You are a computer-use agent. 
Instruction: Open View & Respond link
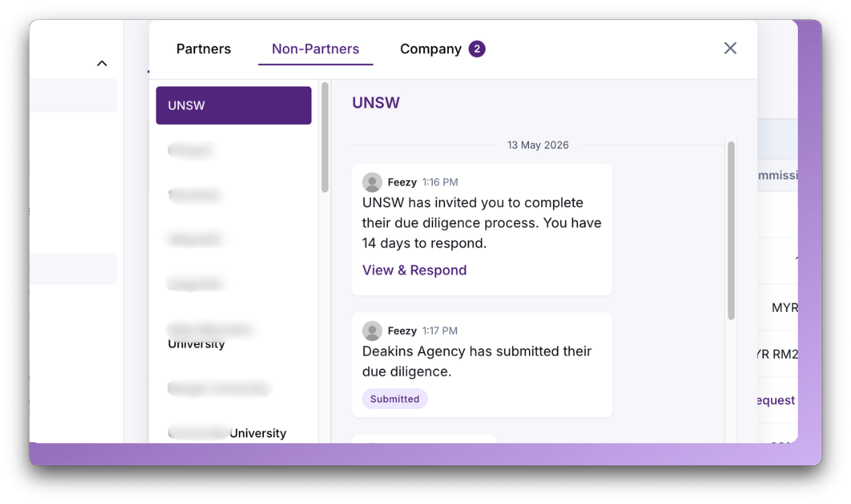pyautogui.click(x=414, y=270)
